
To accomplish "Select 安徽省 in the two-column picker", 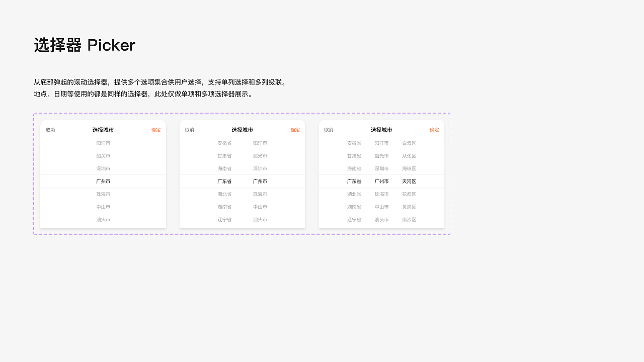I will (224, 143).
